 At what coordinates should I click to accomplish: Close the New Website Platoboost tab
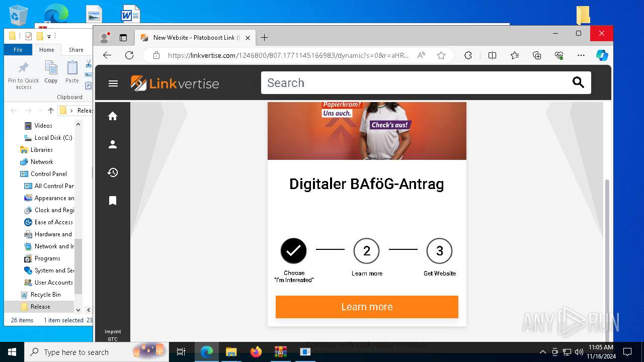click(x=248, y=38)
